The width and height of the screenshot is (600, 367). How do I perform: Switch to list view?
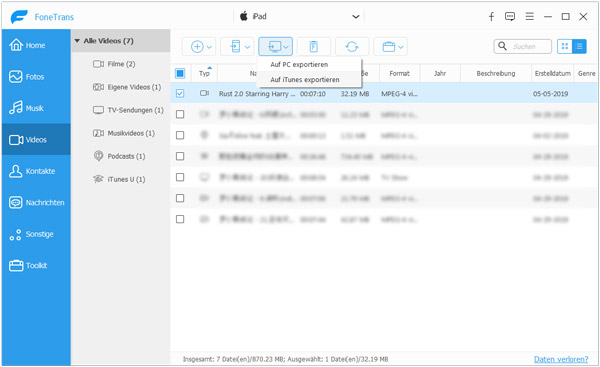[579, 46]
